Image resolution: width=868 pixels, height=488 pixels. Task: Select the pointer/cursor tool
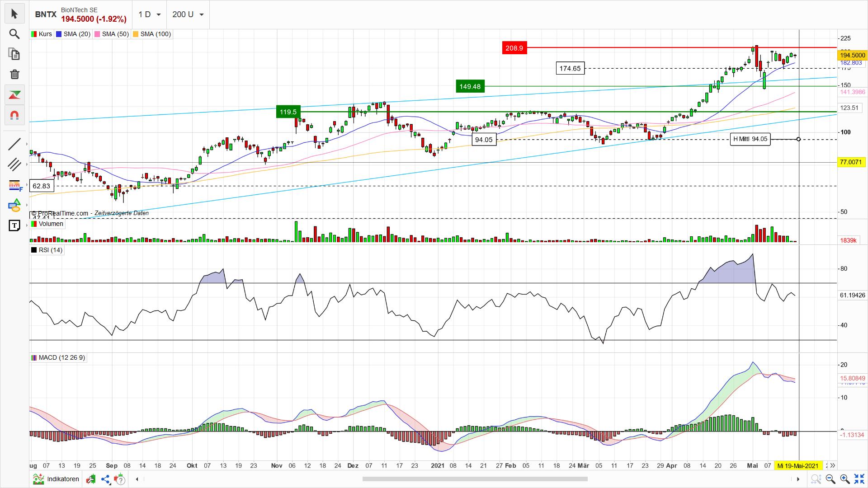pos(14,14)
